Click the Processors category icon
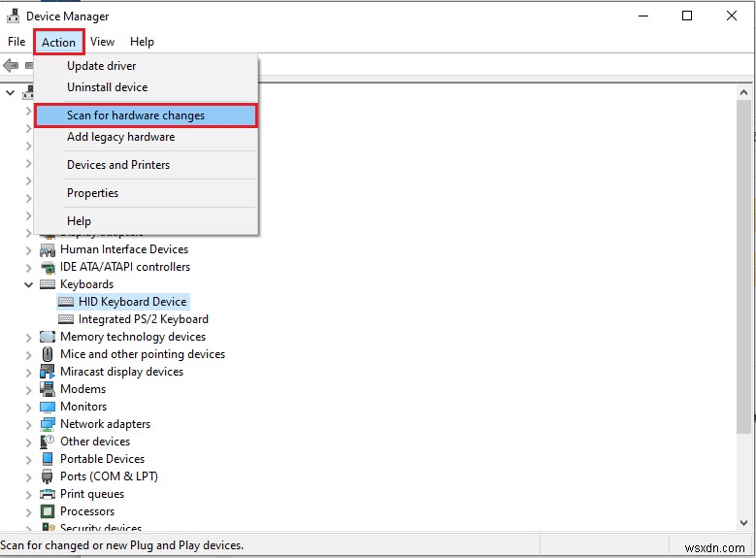The width and height of the screenshot is (756, 558). 48,511
